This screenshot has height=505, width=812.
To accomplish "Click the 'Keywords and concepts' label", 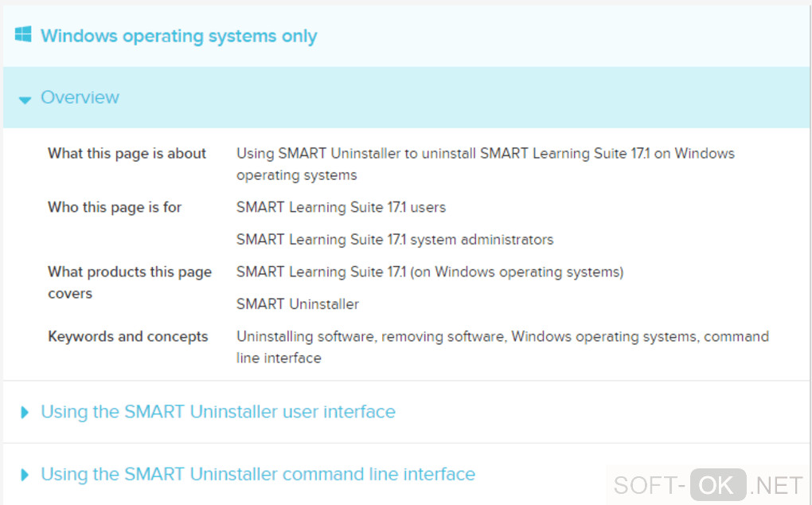I will tap(128, 337).
